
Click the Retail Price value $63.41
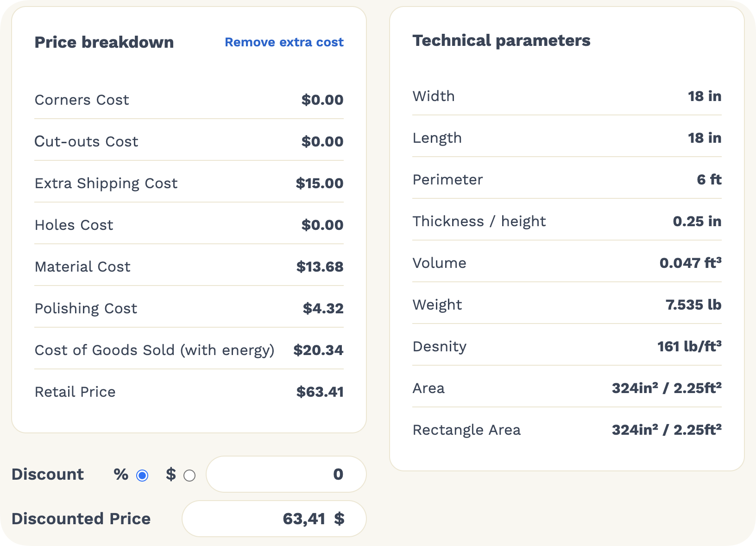[x=320, y=392]
